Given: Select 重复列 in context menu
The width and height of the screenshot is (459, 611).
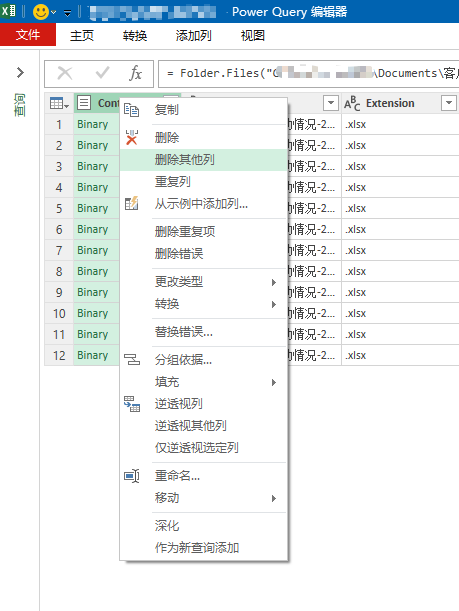Looking at the screenshot, I should (x=204, y=182).
